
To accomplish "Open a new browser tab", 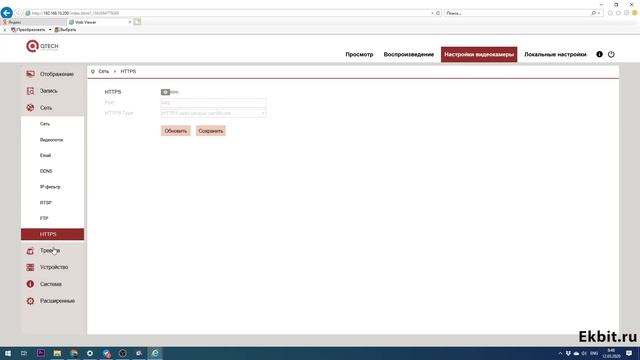I will click(137, 22).
